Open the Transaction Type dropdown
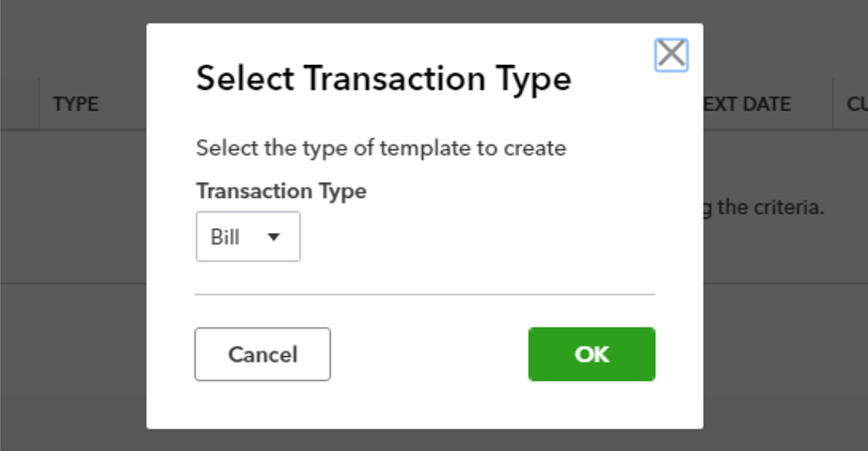The width and height of the screenshot is (868, 451). click(x=247, y=237)
